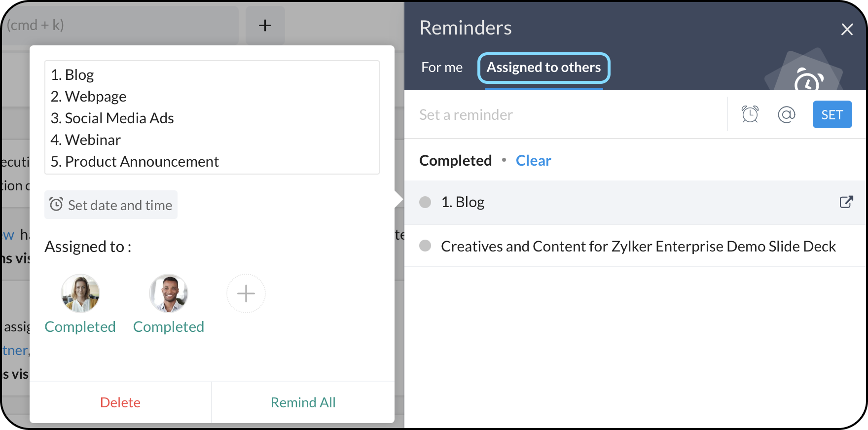
Task: Clear the completed reminders
Action: 533,161
